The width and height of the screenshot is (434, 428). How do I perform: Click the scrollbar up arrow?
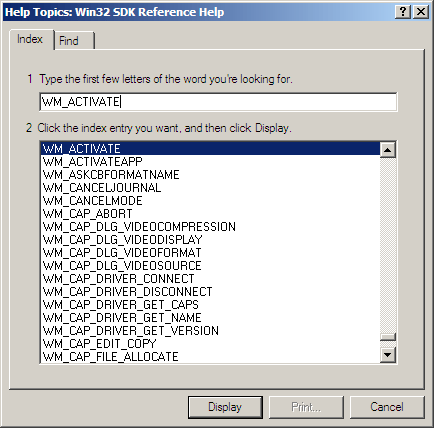tap(388, 149)
